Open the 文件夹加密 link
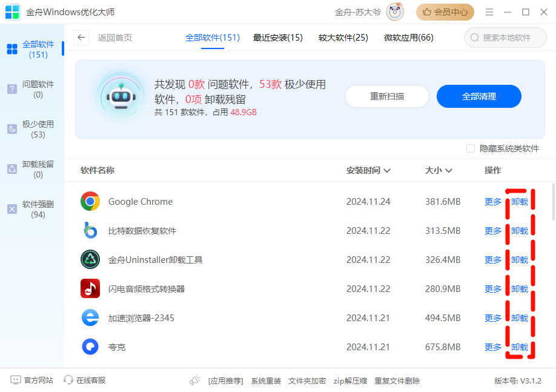 (x=307, y=380)
